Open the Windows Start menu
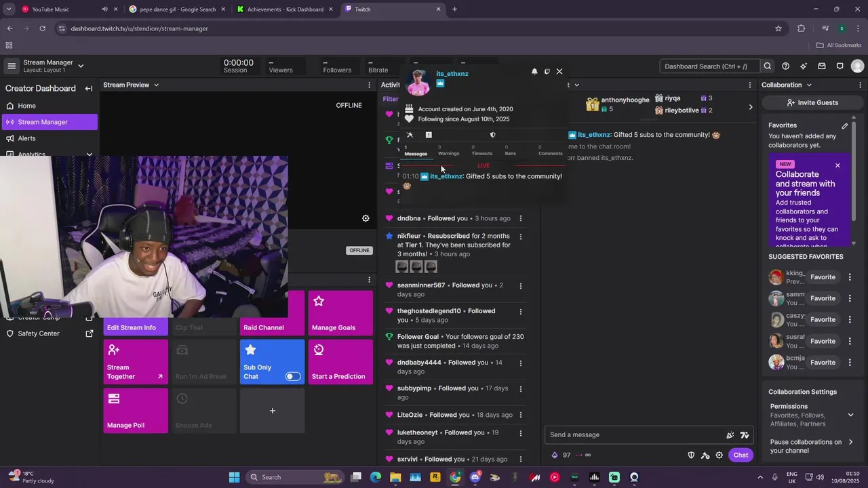 click(x=234, y=477)
